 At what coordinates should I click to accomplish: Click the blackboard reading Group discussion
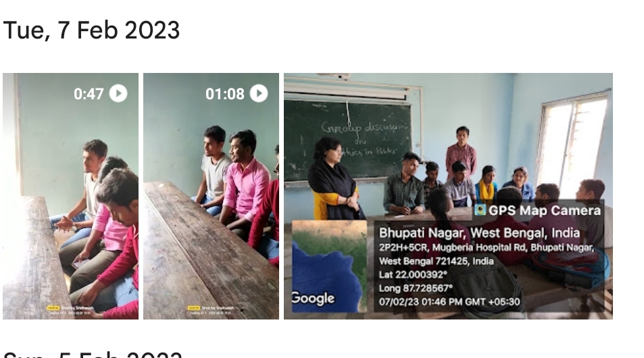click(x=347, y=140)
